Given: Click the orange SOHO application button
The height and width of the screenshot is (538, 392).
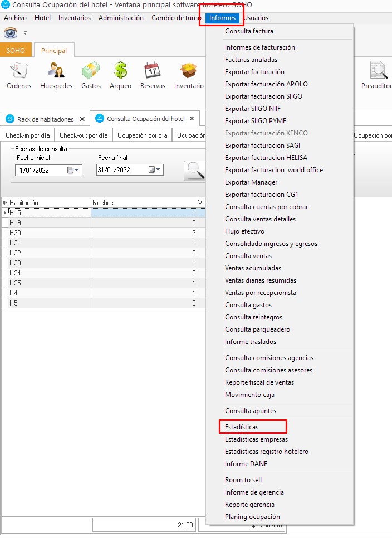Looking at the screenshot, I should 16,50.
